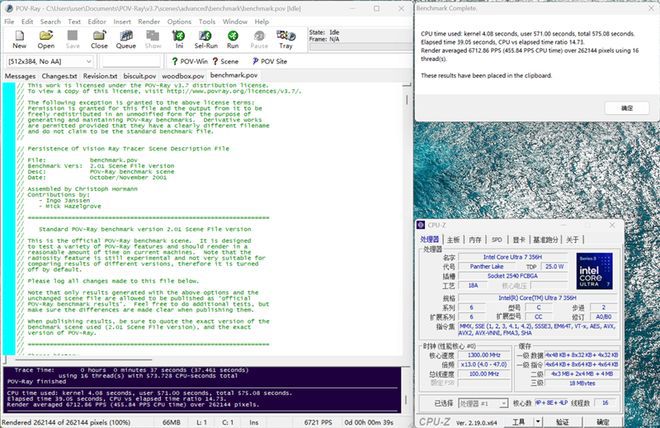The width and height of the screenshot is (660, 428).
Task: Switch to CPU-Z 基准跑分 tab
Action: pyautogui.click(x=546, y=239)
